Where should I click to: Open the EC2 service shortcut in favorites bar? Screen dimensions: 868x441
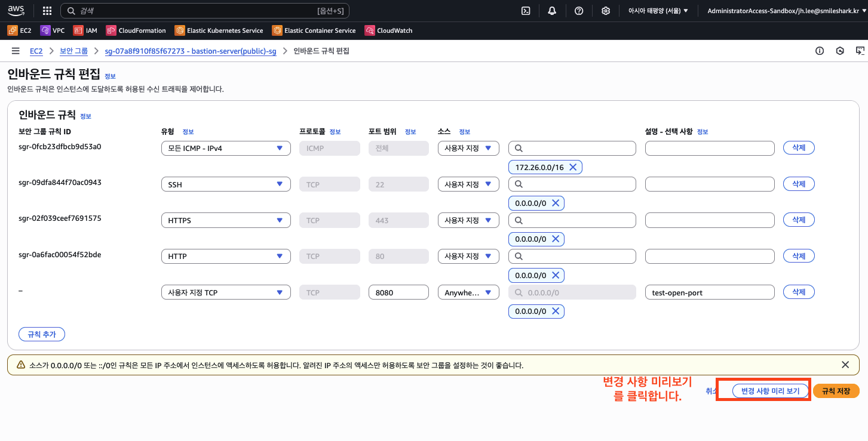pos(20,30)
